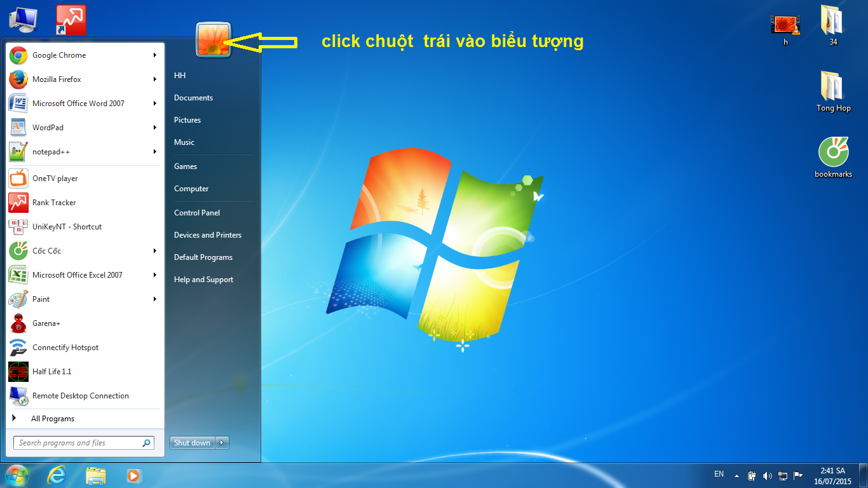Viewport: 868px width, 488px height.
Task: Select the video file named h on desktop
Action: [x=785, y=30]
